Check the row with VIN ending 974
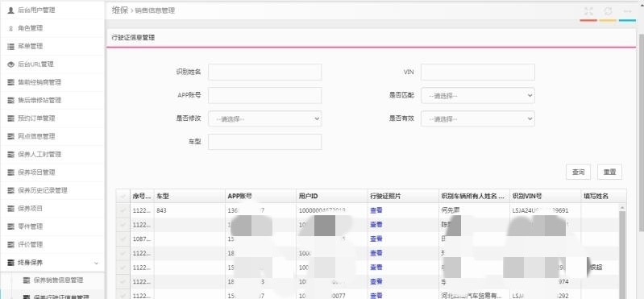Viewport: 644px width, 299px height. coord(123,282)
